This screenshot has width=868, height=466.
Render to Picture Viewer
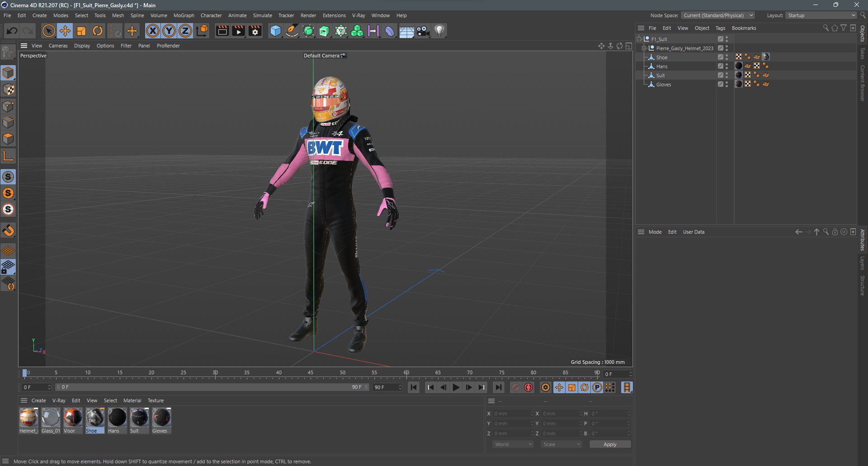238,31
